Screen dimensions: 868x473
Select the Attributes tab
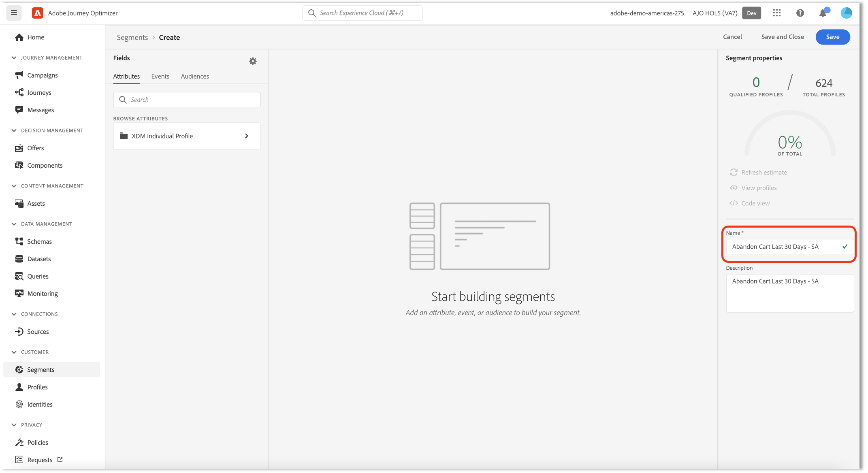(126, 77)
